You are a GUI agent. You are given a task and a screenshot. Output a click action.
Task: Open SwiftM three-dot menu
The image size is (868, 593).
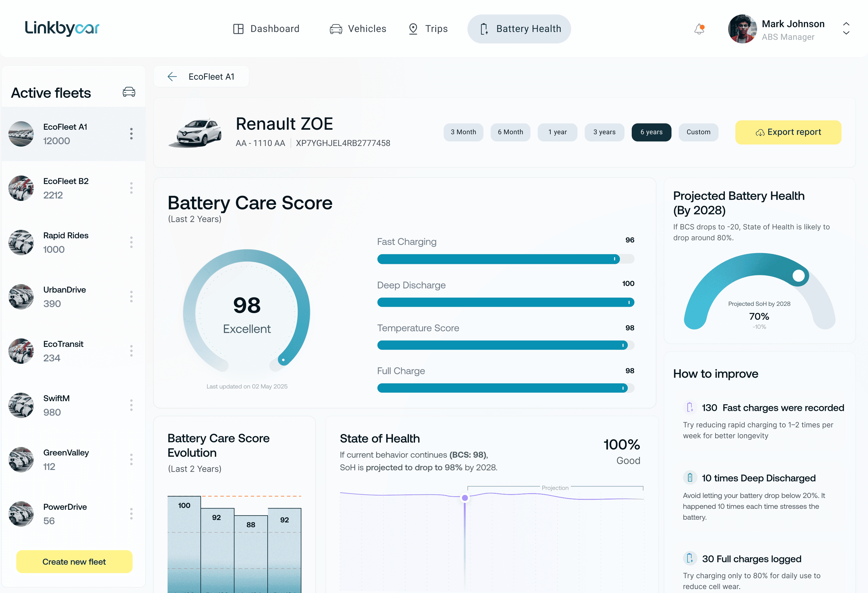point(131,405)
